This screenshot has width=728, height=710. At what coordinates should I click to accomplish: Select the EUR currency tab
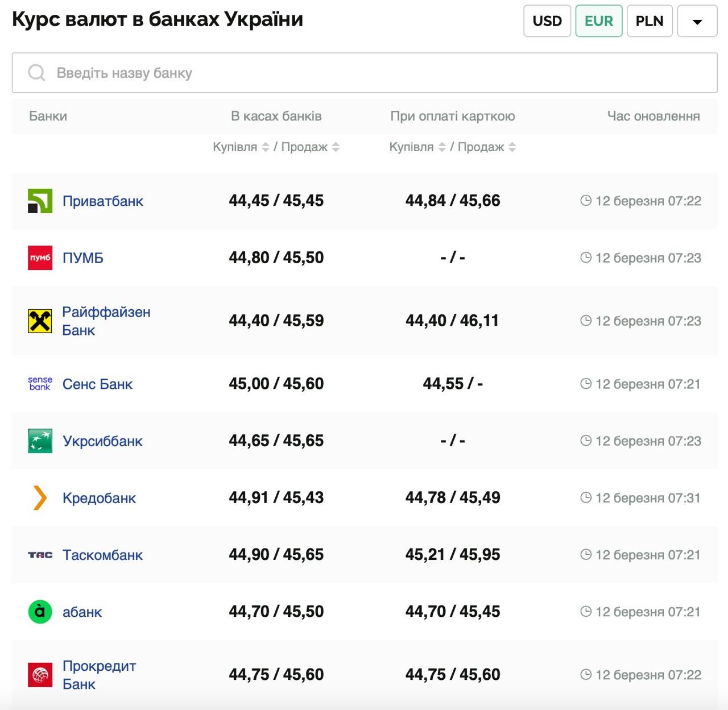pos(599,22)
